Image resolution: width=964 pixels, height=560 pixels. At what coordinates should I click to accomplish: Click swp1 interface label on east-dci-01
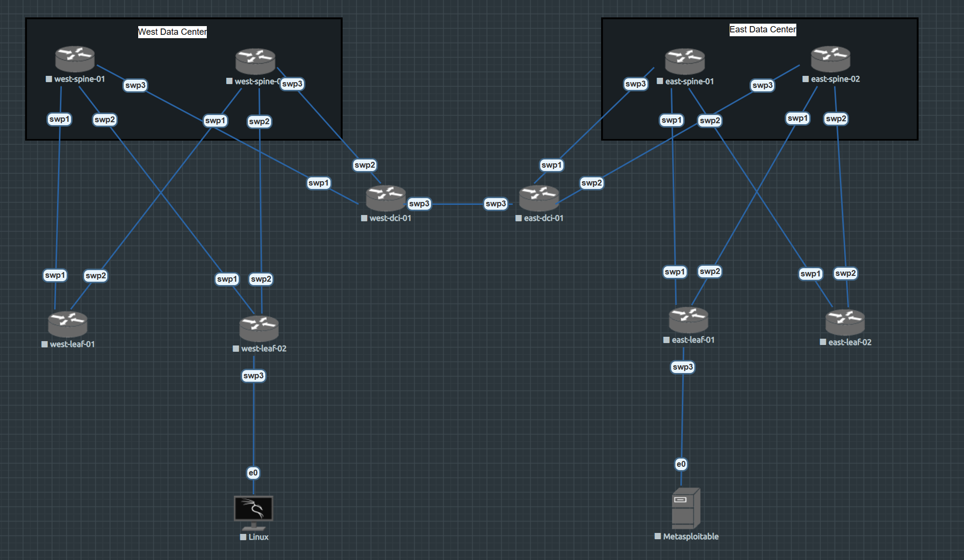(551, 165)
